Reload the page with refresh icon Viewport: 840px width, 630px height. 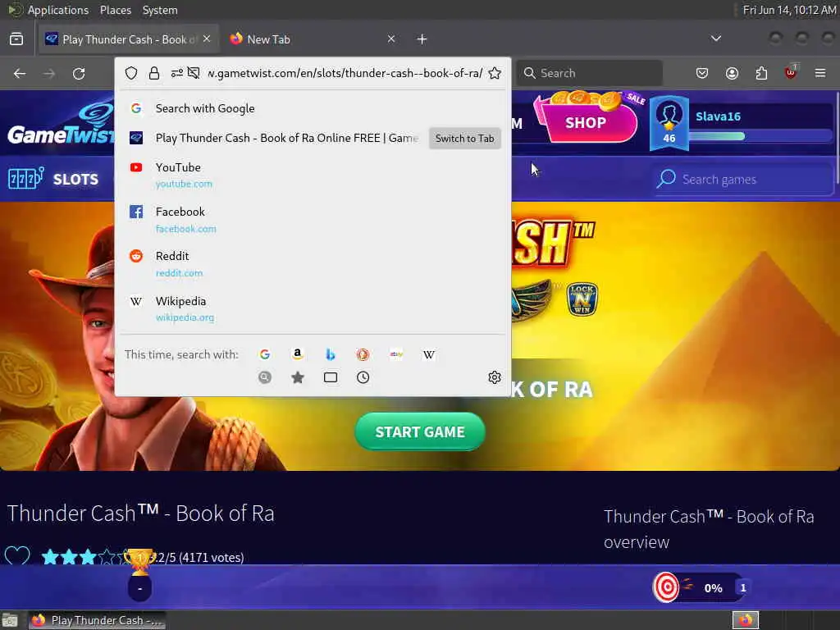(x=79, y=73)
